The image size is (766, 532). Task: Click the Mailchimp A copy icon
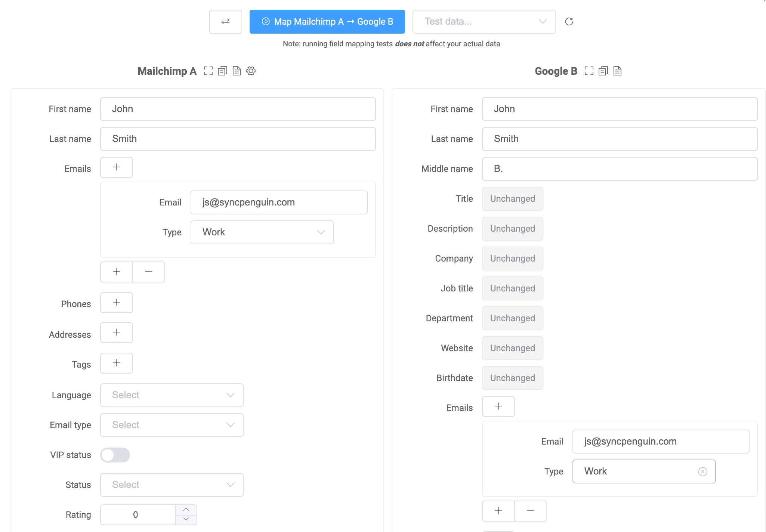point(222,71)
